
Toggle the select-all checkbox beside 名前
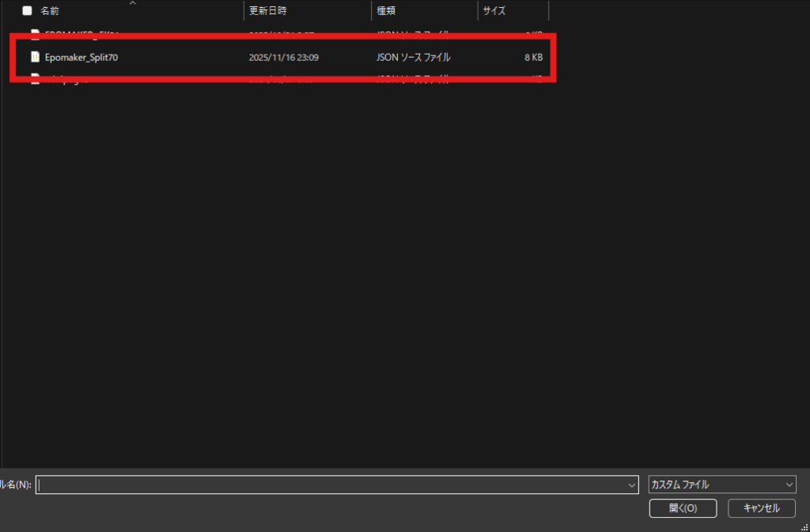[x=28, y=11]
